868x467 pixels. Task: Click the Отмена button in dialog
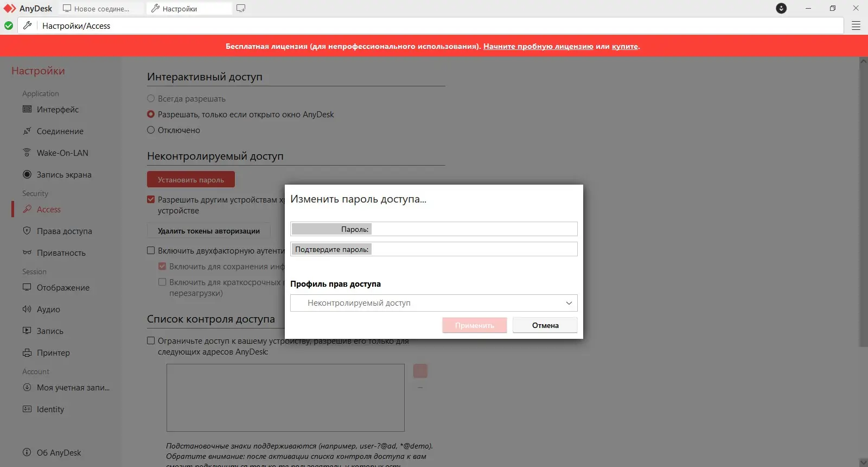pyautogui.click(x=545, y=325)
